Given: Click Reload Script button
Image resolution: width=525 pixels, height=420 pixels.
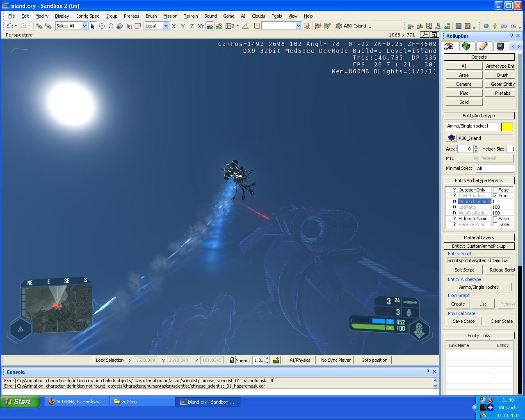Looking at the screenshot, I should pyautogui.click(x=500, y=270).
